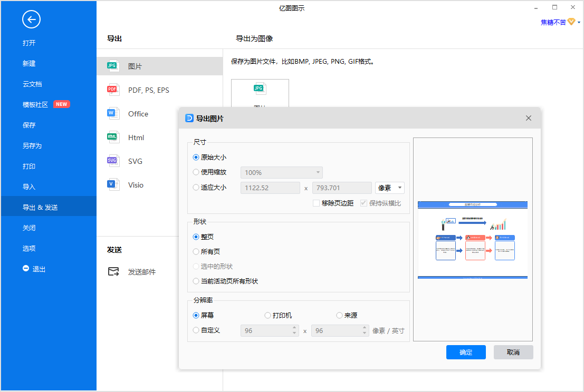
Task: Click the username 焦糖不苦
Action: [x=553, y=22]
